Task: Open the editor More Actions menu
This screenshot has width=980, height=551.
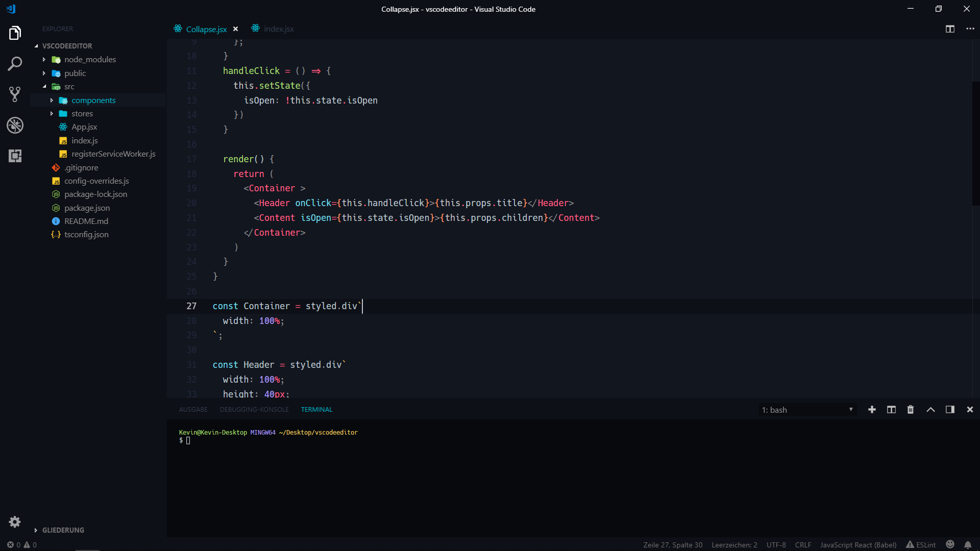Action: click(x=970, y=29)
